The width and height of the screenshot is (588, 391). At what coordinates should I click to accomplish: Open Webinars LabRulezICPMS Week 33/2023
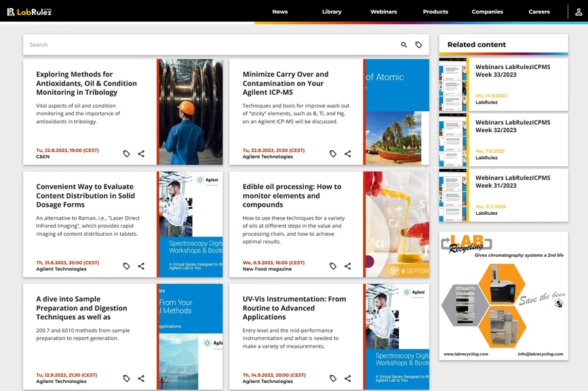tap(513, 70)
